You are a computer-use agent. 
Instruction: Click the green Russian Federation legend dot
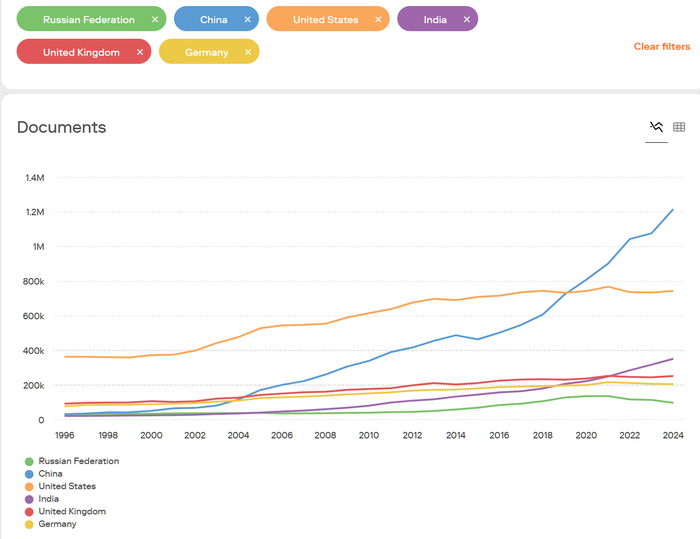[x=28, y=462]
